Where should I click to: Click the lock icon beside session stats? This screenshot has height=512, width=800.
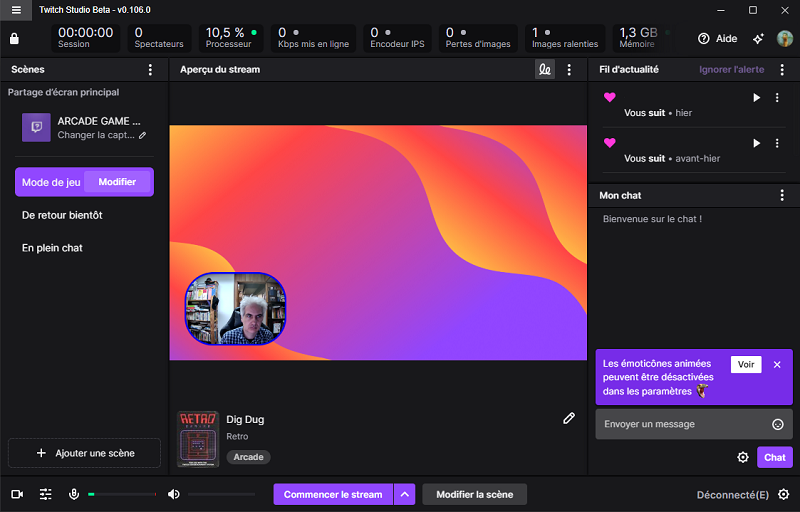tap(14, 39)
